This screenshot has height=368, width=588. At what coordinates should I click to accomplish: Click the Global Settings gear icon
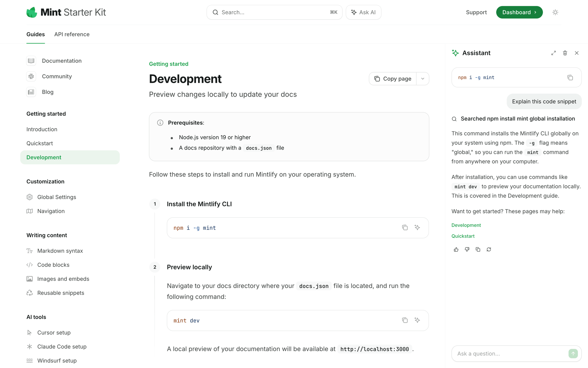click(30, 197)
